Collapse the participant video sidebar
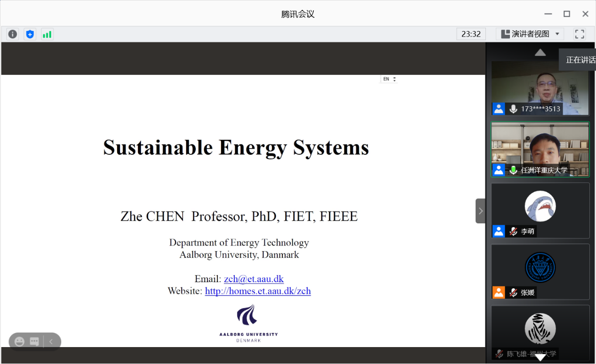The height and width of the screenshot is (364, 596). tap(480, 211)
